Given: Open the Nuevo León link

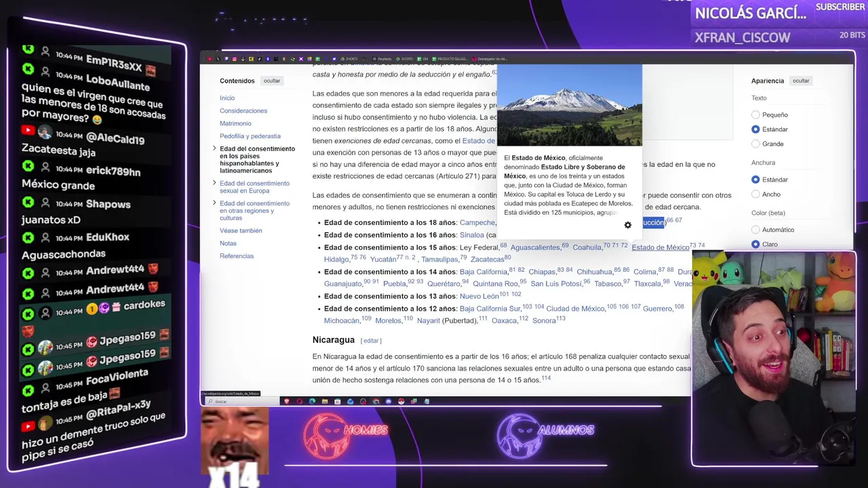Looking at the screenshot, I should (x=479, y=296).
